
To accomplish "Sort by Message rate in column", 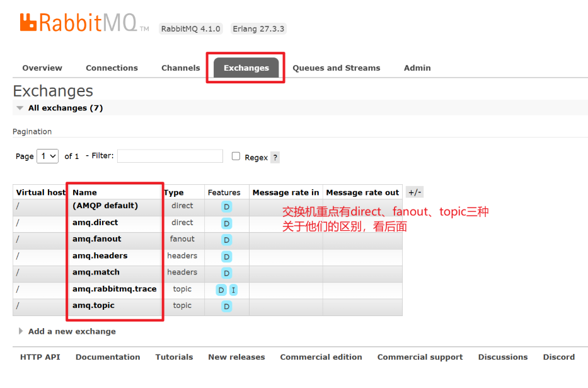I will (285, 192).
